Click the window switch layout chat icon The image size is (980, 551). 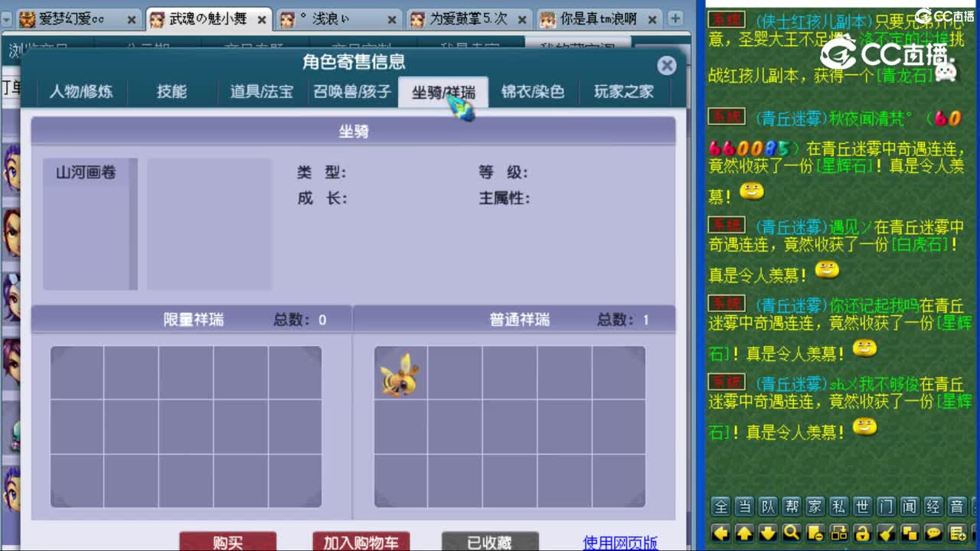click(838, 533)
